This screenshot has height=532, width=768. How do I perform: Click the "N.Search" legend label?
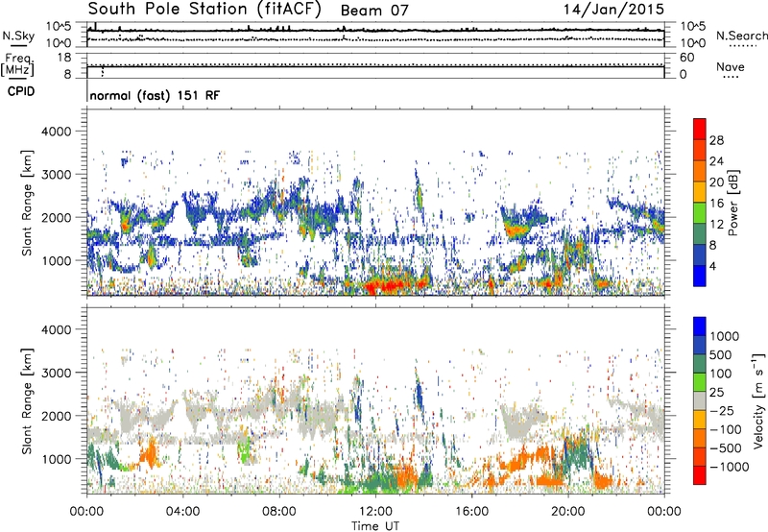pyautogui.click(x=741, y=36)
